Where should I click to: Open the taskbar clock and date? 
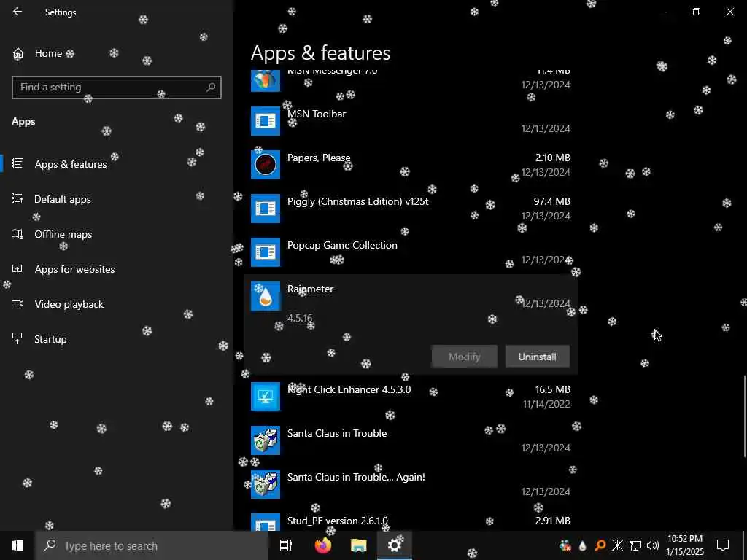coord(684,545)
